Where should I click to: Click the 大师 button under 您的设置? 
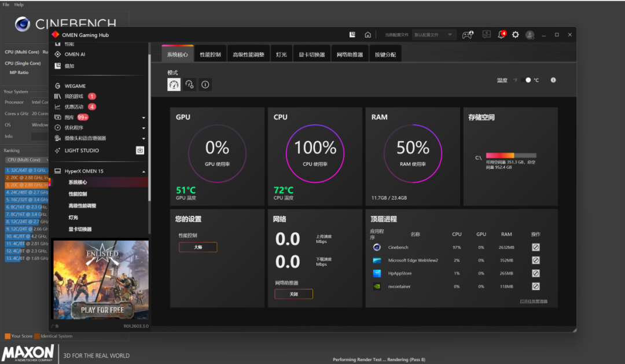click(x=198, y=247)
